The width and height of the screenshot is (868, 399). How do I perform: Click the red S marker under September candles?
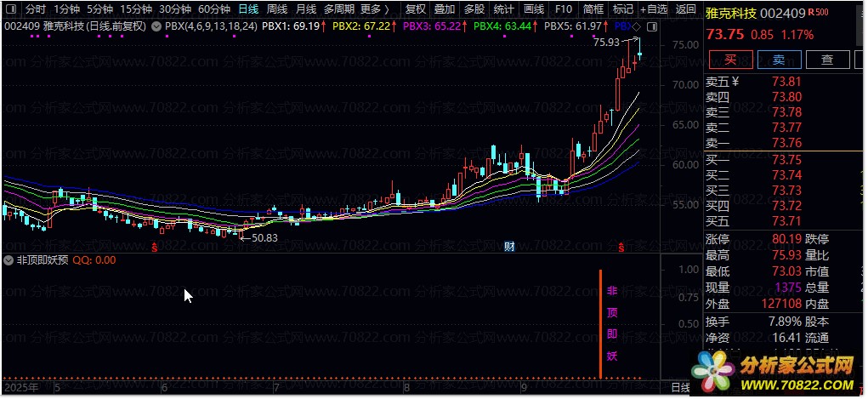621,248
